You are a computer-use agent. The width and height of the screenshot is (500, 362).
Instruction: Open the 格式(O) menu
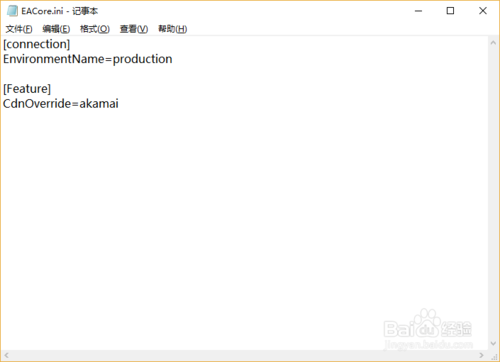pyautogui.click(x=95, y=29)
